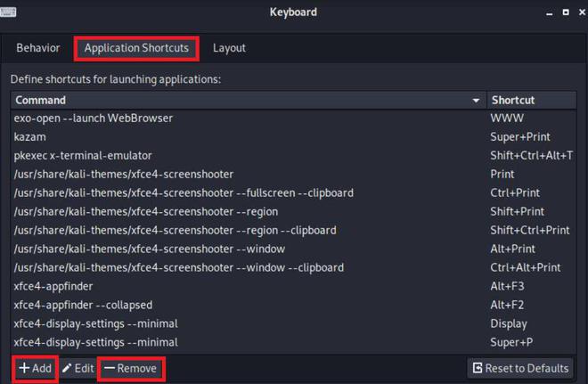Select the Application Shortcuts tab
Image resolution: width=588 pixels, height=384 pixels.
point(136,48)
